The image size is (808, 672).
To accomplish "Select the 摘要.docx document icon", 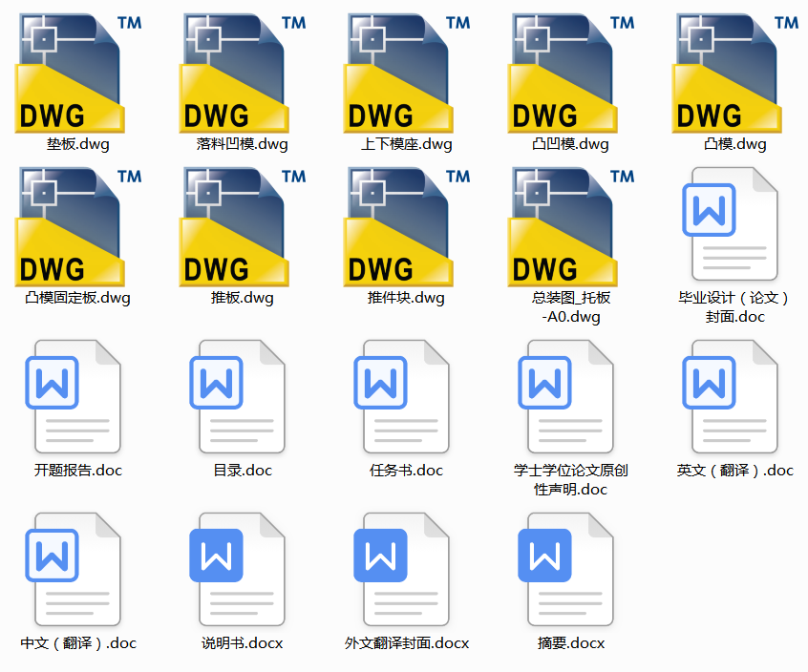I will coord(566,570).
